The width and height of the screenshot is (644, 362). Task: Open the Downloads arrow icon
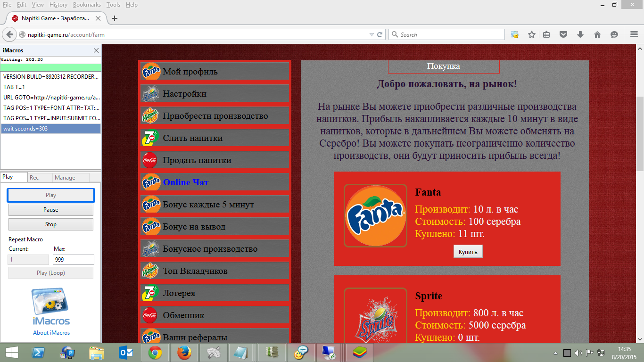(580, 34)
